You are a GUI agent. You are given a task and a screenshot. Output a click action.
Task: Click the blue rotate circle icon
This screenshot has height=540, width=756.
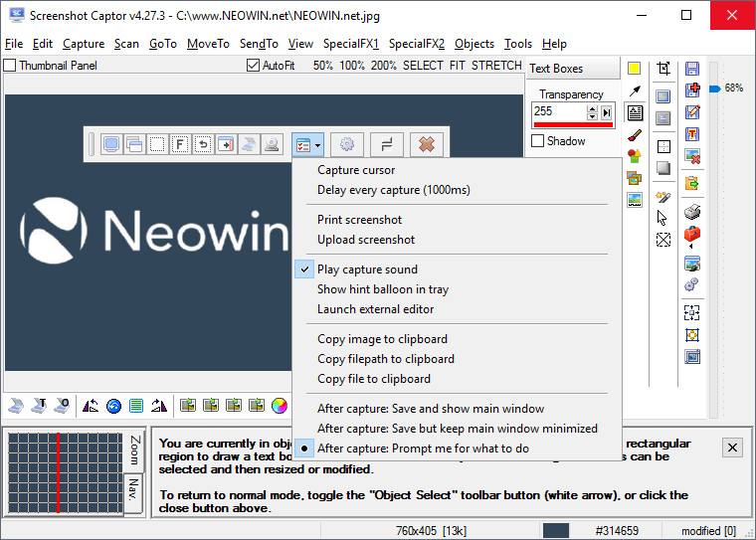[113, 406]
